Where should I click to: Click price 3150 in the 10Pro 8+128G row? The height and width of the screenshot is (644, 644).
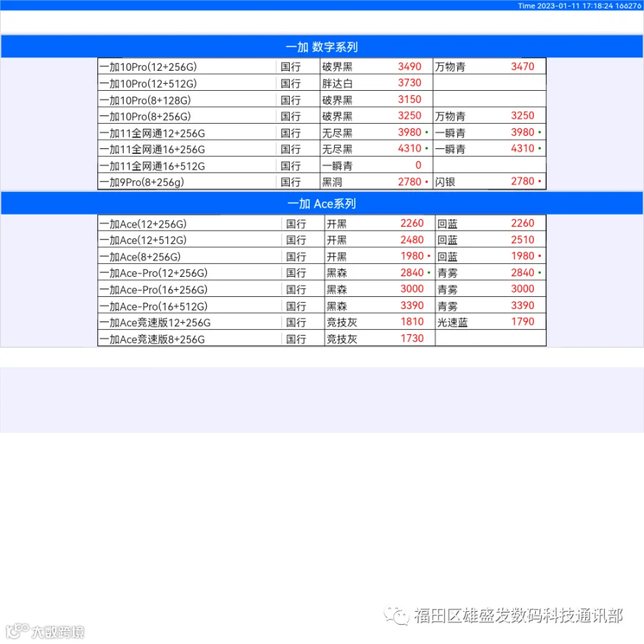(x=409, y=99)
